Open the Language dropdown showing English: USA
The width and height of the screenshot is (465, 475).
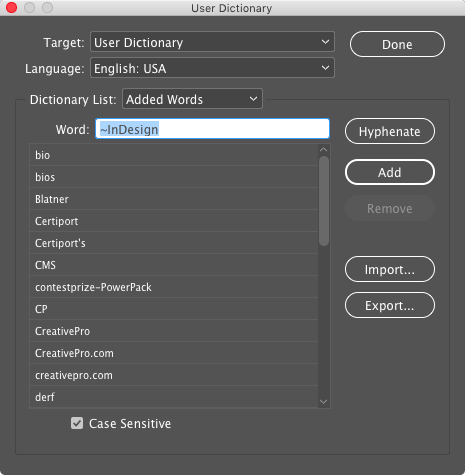tap(212, 68)
